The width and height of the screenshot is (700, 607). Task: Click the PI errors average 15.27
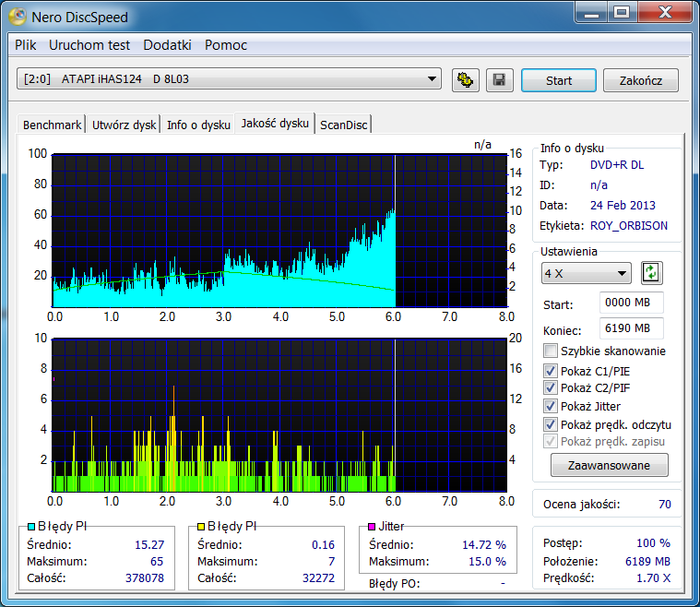click(149, 545)
